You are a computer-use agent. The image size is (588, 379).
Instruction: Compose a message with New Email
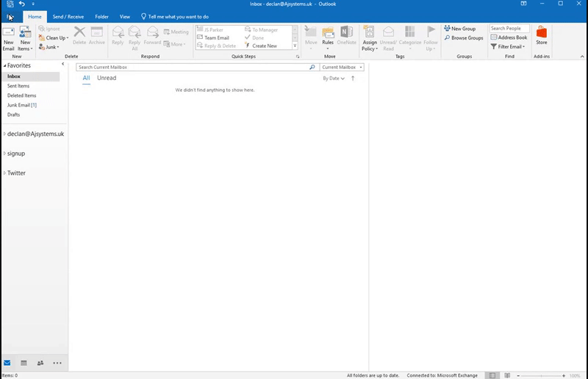pyautogui.click(x=8, y=39)
